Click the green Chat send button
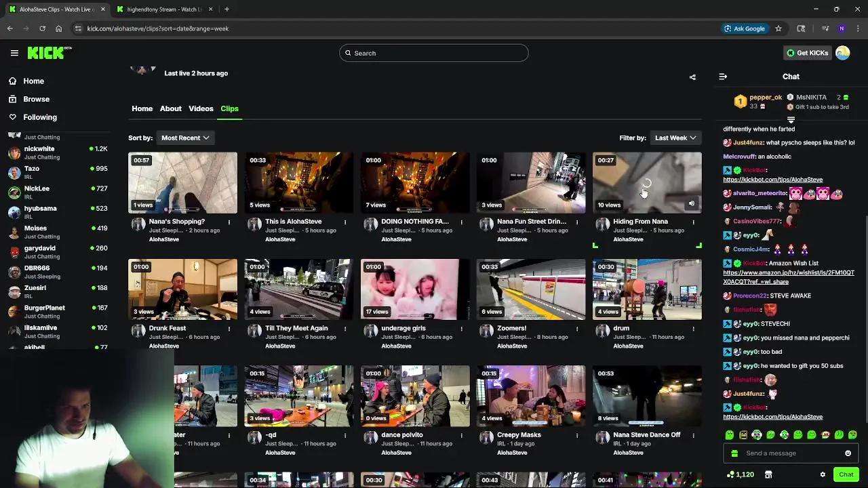This screenshot has height=488, width=868. pyautogui.click(x=846, y=474)
